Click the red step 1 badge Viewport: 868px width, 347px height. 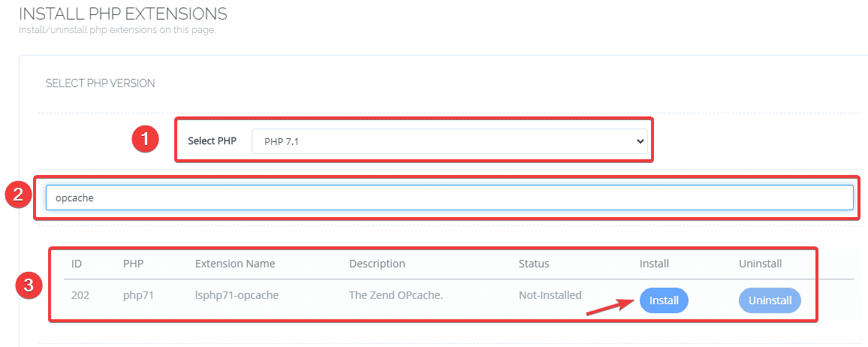146,139
